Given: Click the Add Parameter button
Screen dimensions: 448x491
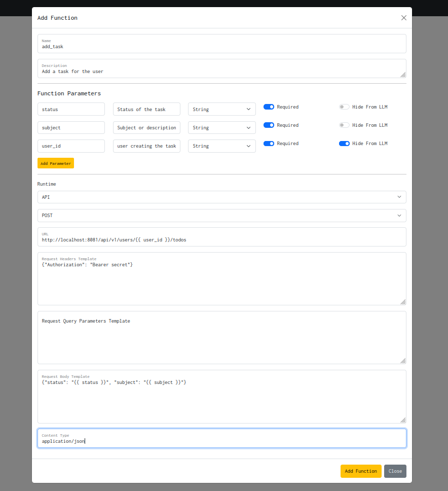Looking at the screenshot, I should (x=55, y=163).
